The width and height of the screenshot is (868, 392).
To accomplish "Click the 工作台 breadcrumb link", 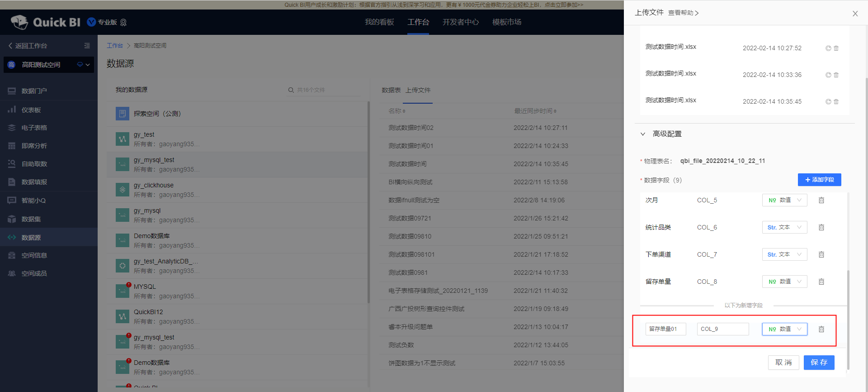I will pyautogui.click(x=115, y=46).
